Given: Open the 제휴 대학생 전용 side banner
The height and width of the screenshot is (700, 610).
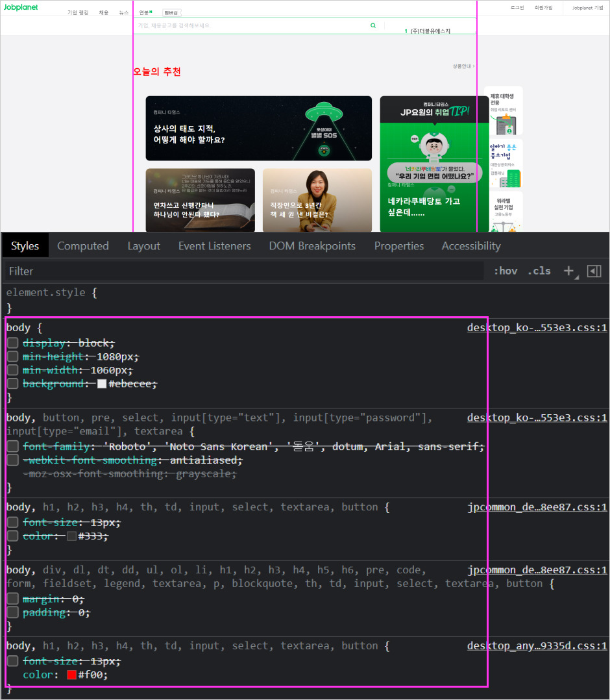Looking at the screenshot, I should 504,110.
